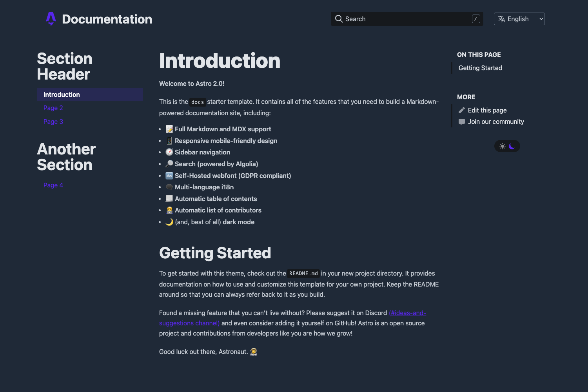Open the English language dropdown
588x392 pixels.
tap(519, 18)
